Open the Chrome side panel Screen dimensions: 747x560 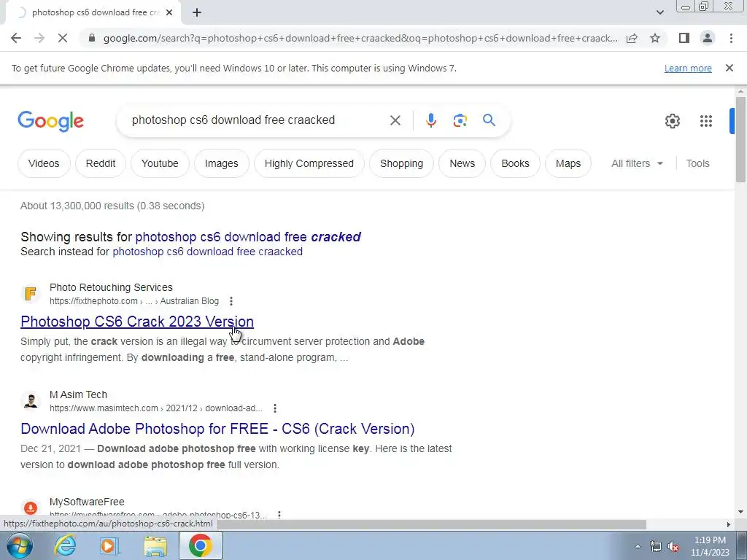684,38
